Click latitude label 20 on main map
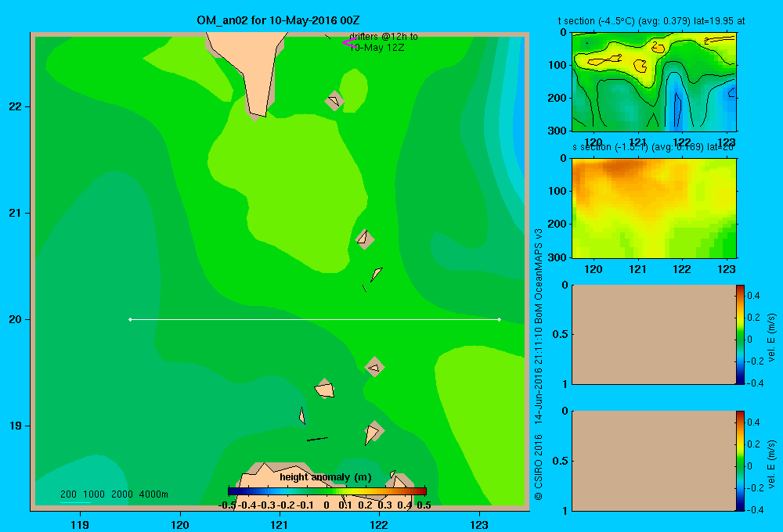Viewport: 783px width, 532px height. pyautogui.click(x=15, y=319)
